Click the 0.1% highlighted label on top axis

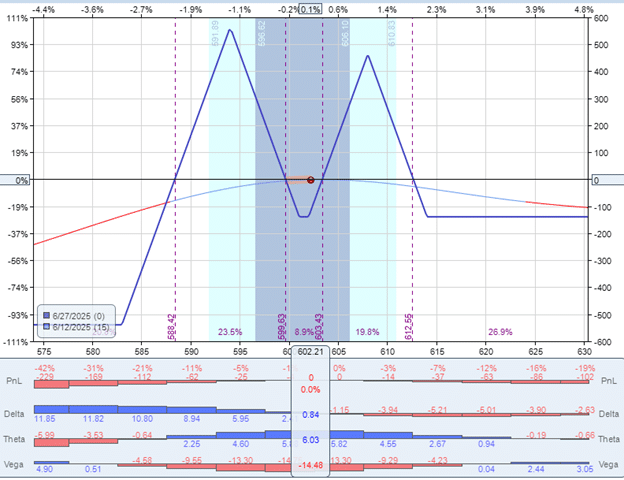click(309, 8)
